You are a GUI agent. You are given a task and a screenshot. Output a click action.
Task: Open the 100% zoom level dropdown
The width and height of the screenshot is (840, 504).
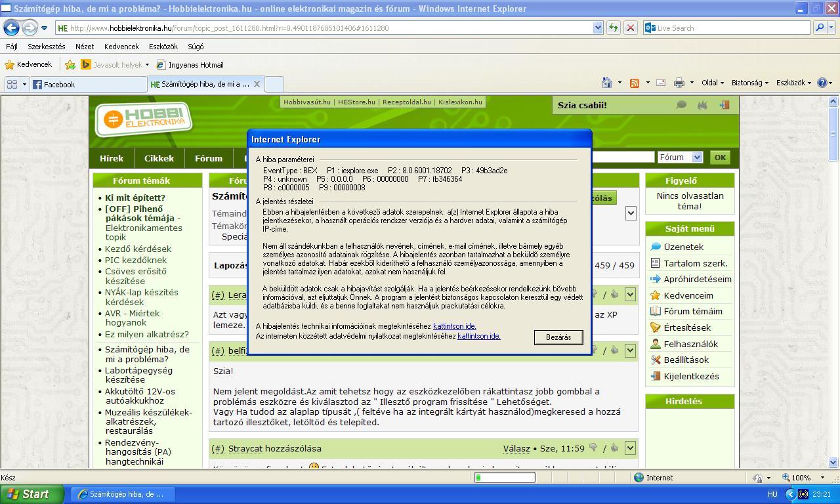coord(824,478)
